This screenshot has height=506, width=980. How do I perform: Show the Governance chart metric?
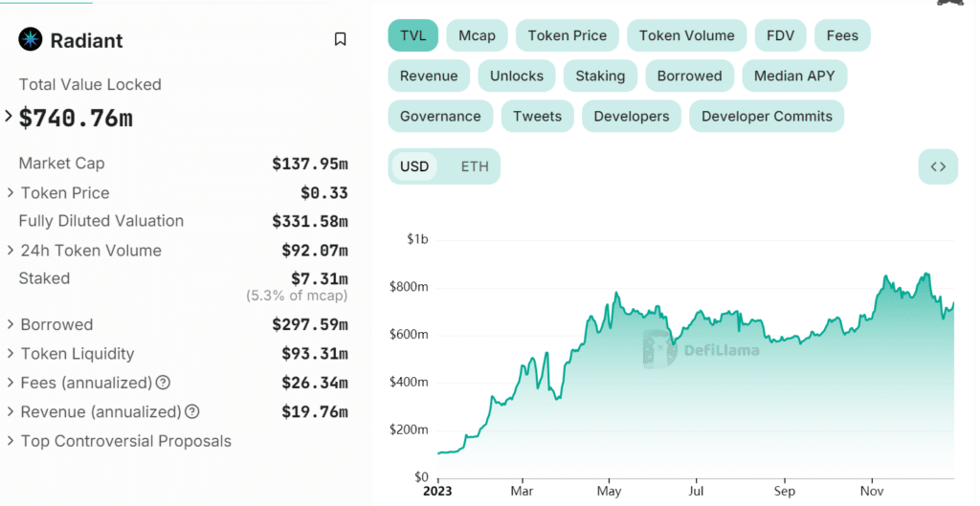coord(440,116)
